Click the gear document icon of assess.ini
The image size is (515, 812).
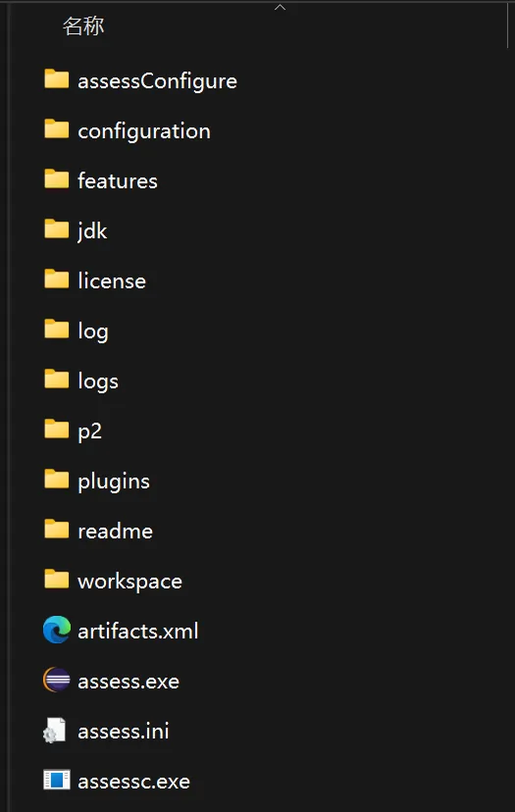(54, 731)
